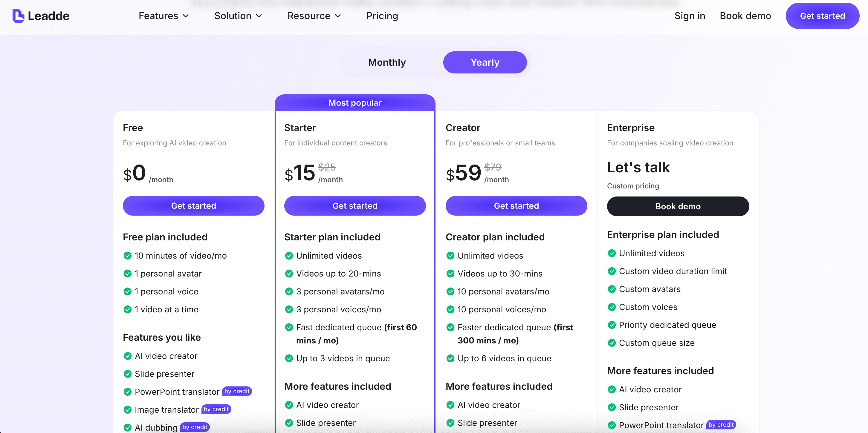The image size is (868, 433).
Task: Click the checkmark beside 'Up to 6 videos in queue'
Action: tap(450, 358)
